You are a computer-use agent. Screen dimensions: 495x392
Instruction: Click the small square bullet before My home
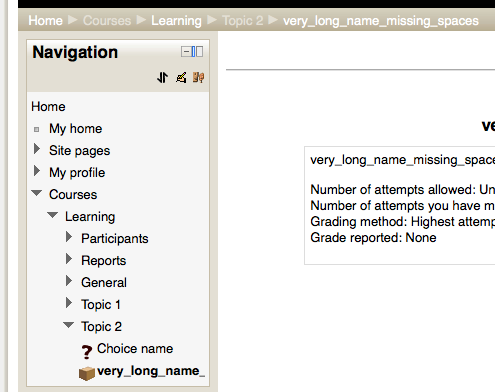[37, 129]
